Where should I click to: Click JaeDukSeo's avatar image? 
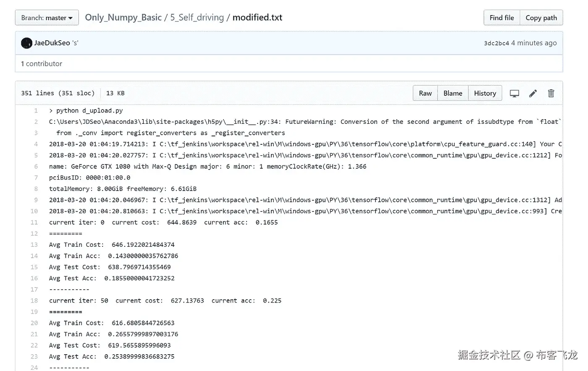[x=26, y=43]
